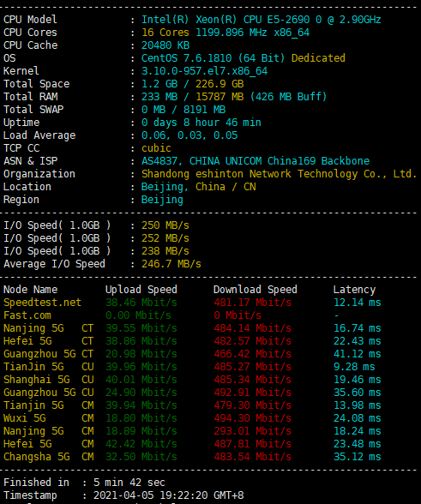Click the Average I/O Speed 246.7 MB/s

[171, 264]
